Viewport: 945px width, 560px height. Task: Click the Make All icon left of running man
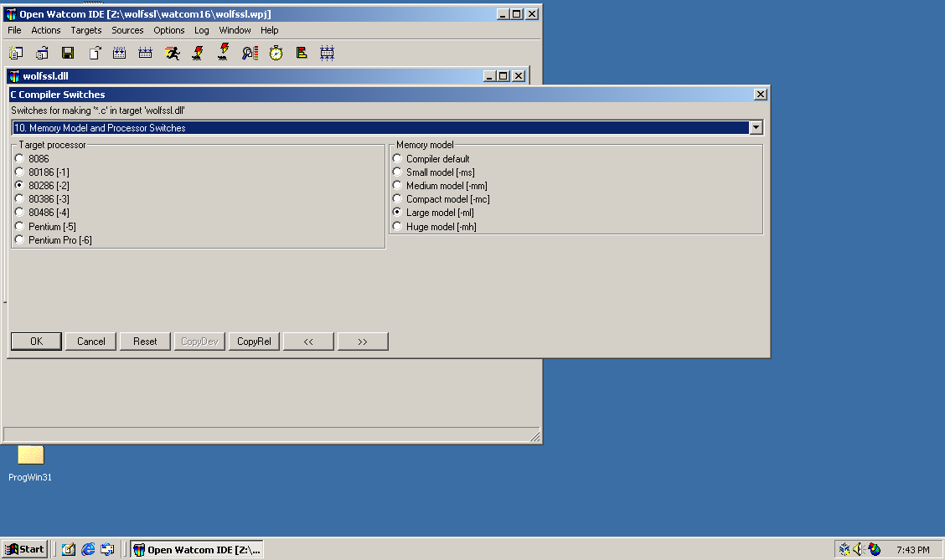145,53
